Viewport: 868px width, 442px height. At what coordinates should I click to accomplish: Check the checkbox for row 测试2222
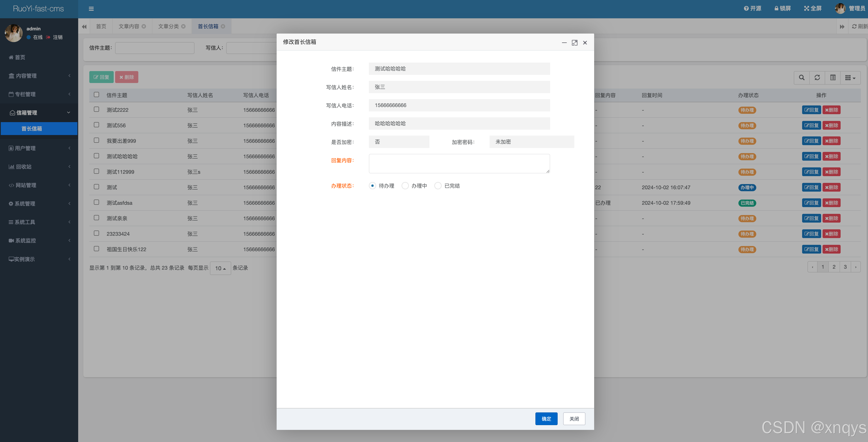point(96,109)
